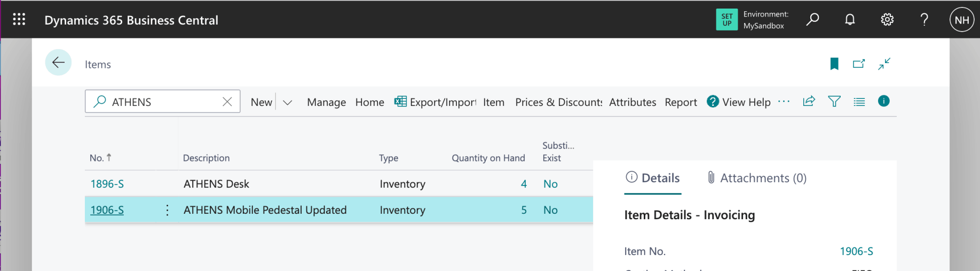Toggle the FactBox info pane icon
The width and height of the screenshot is (980, 271).
coord(883,101)
